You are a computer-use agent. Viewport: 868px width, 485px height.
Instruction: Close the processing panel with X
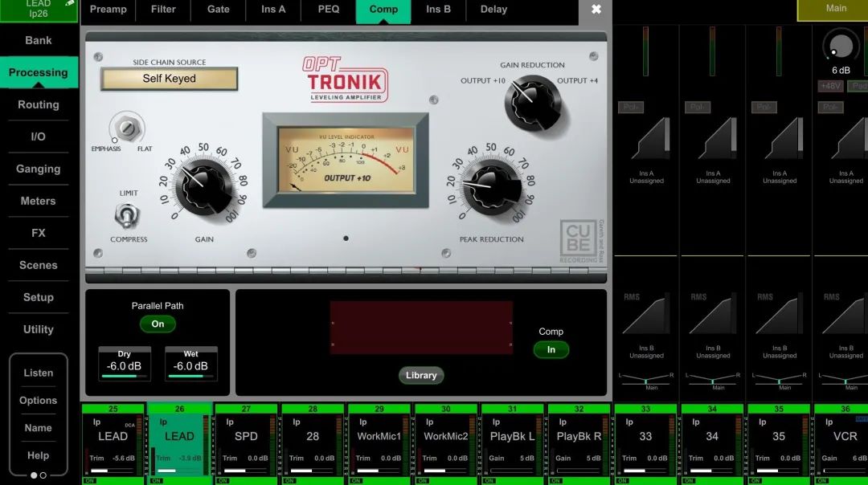596,10
